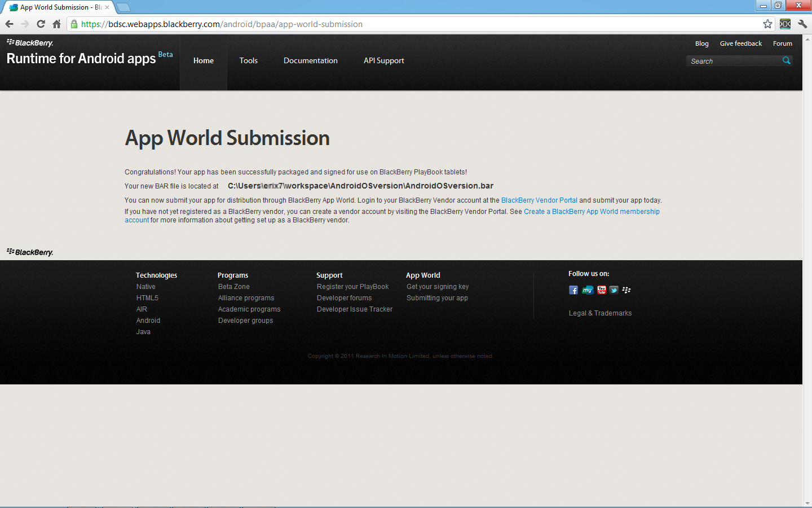Click Give feedback in the header
Screen dimensions: 812x508
[741, 43]
